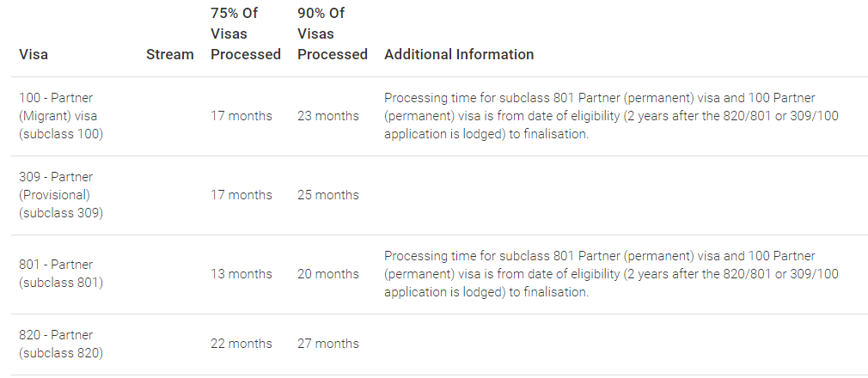Click empty Stream cell in subclass 820 row
Image resolution: width=868 pixels, height=378 pixels.
coord(170,344)
